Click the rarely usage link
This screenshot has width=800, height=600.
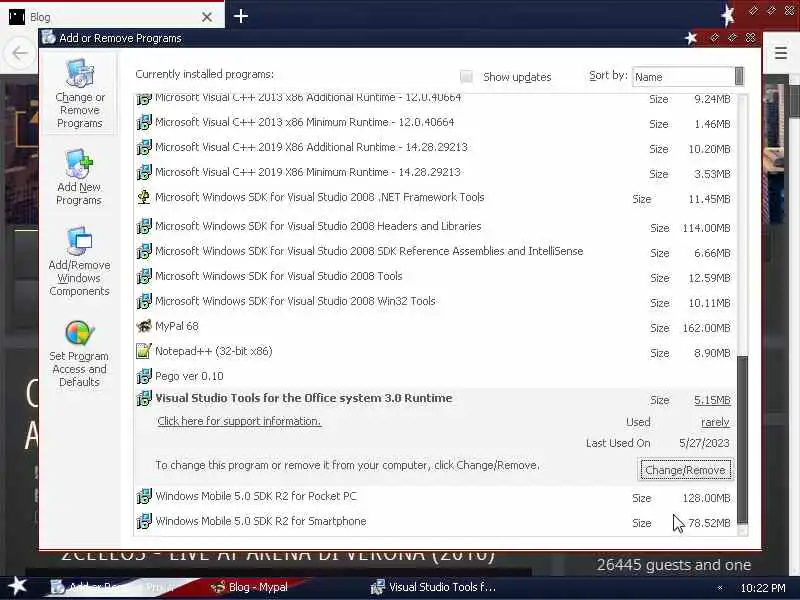pyautogui.click(x=715, y=422)
